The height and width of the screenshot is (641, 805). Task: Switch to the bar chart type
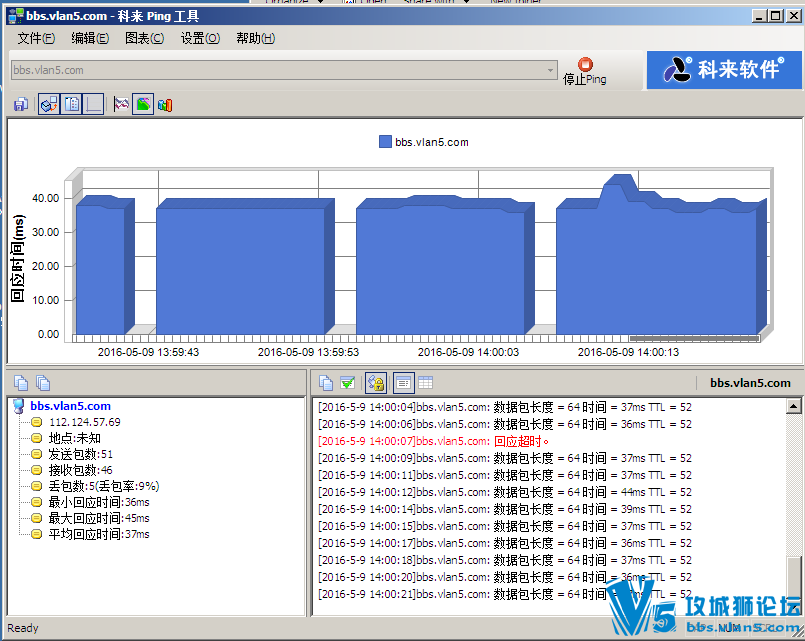click(x=165, y=105)
